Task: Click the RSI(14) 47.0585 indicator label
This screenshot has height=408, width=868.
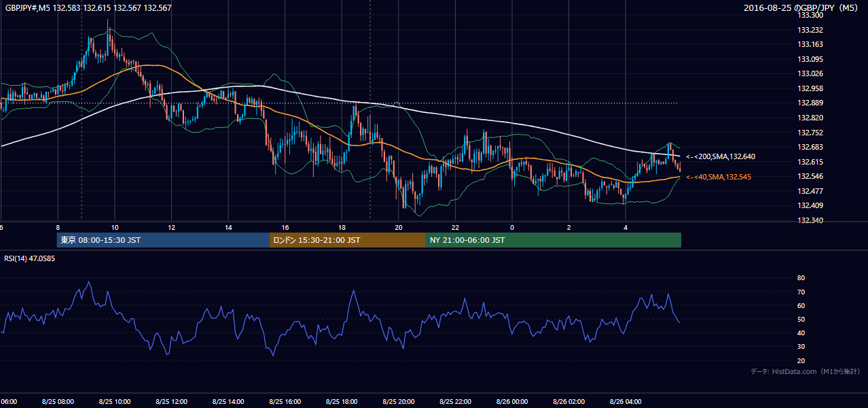Action: point(30,258)
